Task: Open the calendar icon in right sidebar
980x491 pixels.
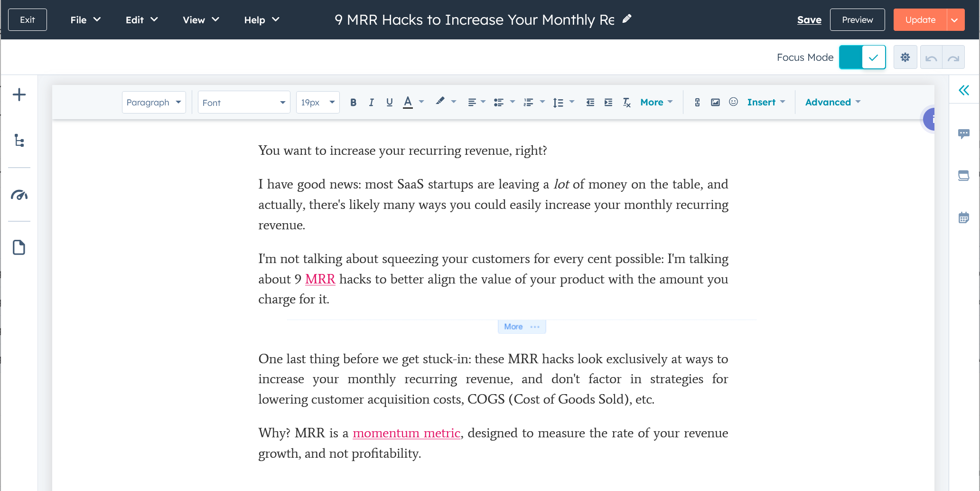Action: point(964,218)
